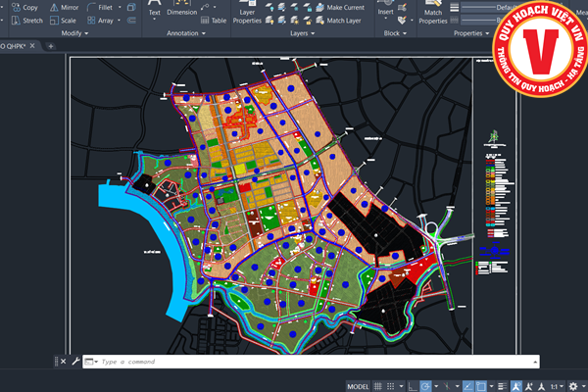Click the Match Layer button

click(x=343, y=20)
